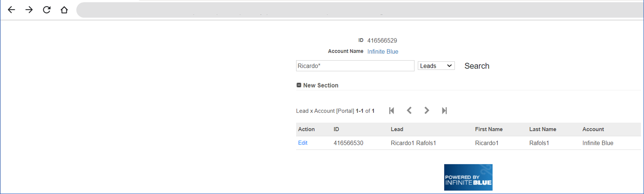The width and height of the screenshot is (644, 194).
Task: Go to the browser home page
Action: (x=64, y=10)
